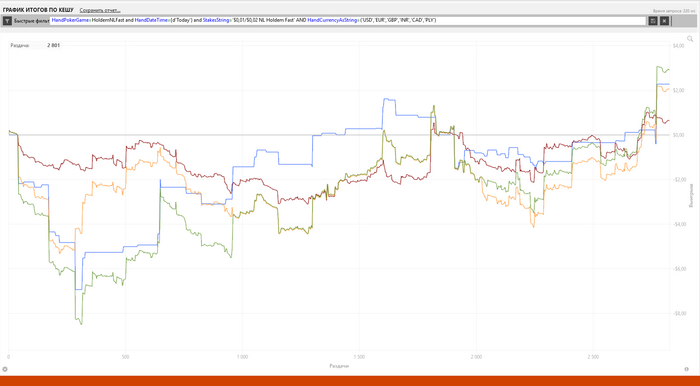Image resolution: width=700 pixels, height=386 pixels.
Task: Click the 'Раздачи' x-axis title
Action: 339,366
